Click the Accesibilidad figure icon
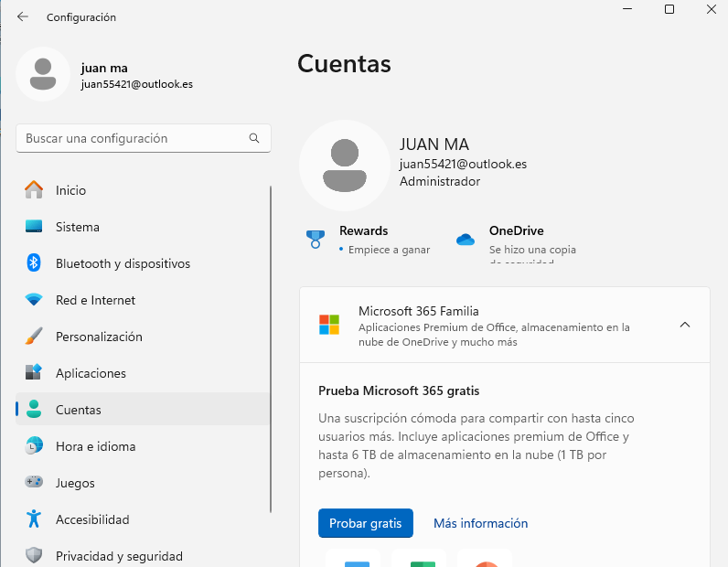 (x=34, y=519)
